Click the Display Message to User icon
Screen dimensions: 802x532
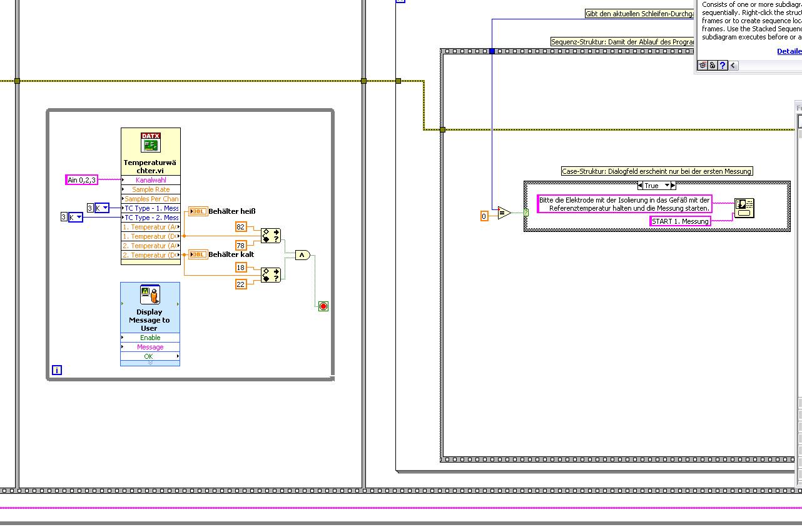pyautogui.click(x=150, y=295)
